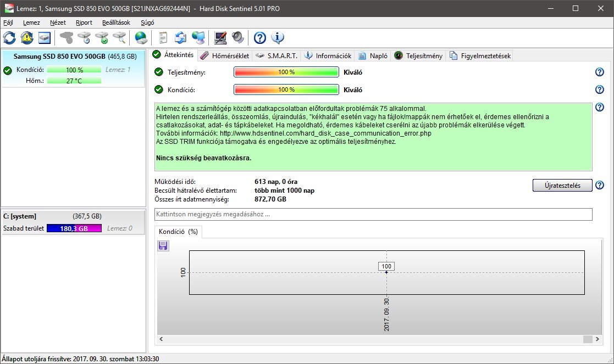Switch to the S.M.A.R.T. tab
Screen dimensions: 614x364
(x=276, y=56)
